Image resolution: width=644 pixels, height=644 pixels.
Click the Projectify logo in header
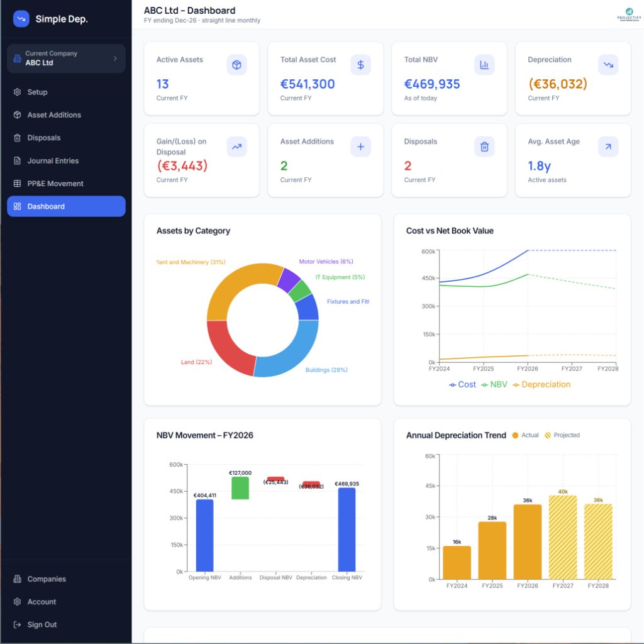(x=629, y=14)
